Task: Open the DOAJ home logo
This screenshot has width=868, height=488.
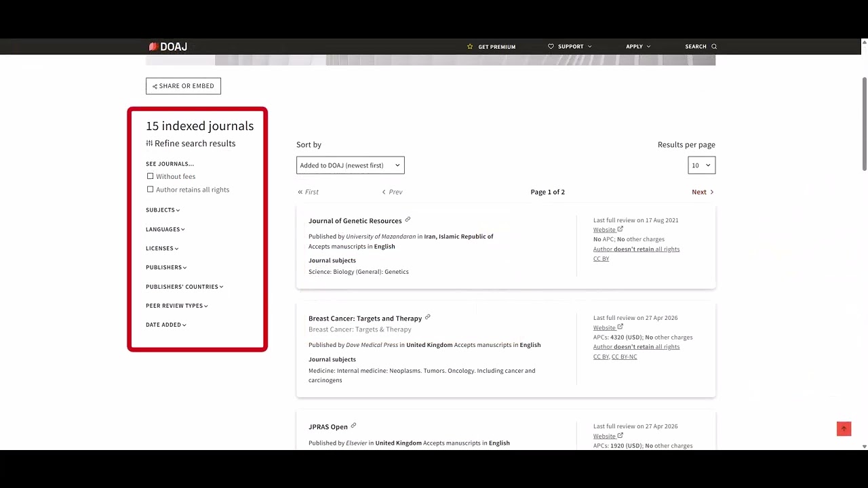Action: (x=167, y=47)
